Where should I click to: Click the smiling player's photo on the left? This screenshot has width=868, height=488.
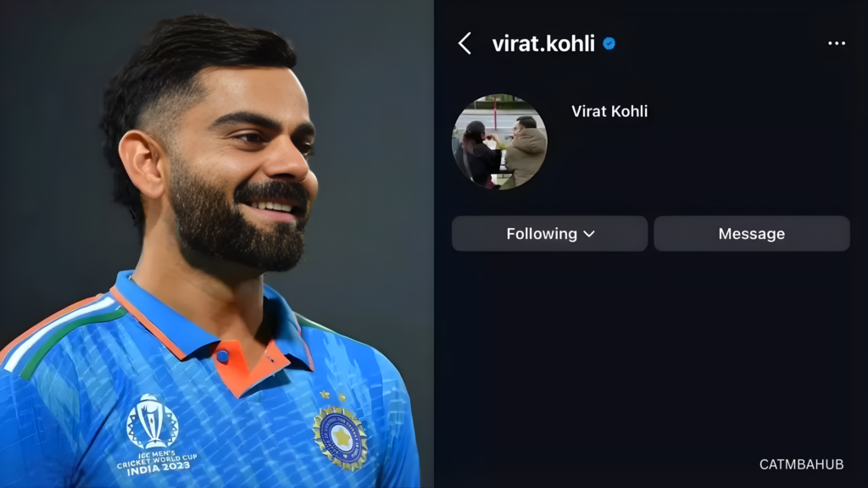[x=216, y=244]
